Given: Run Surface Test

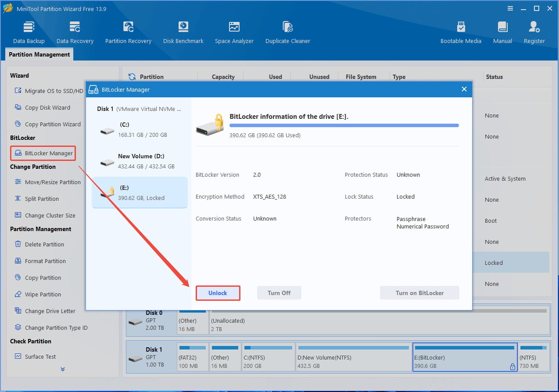Looking at the screenshot, I should [x=35, y=356].
